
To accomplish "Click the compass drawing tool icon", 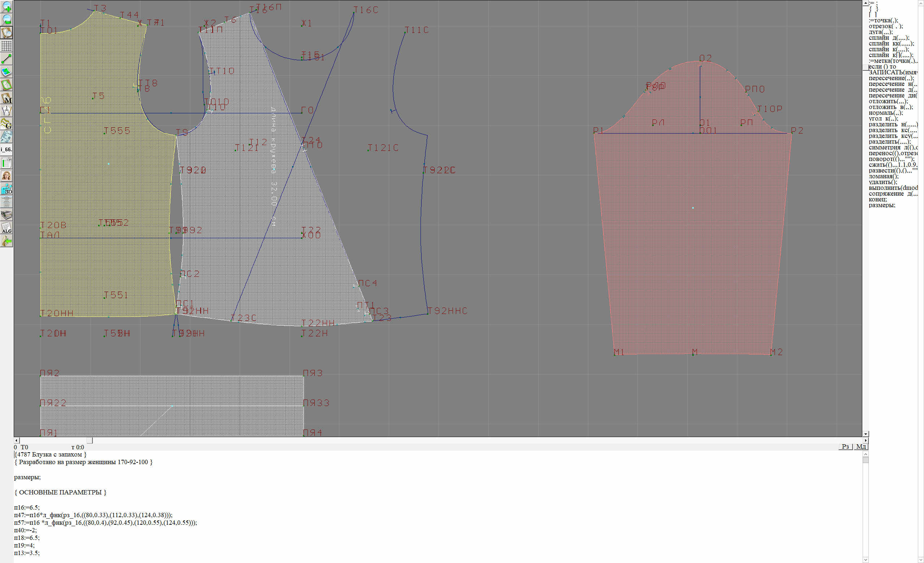I will [x=7, y=111].
